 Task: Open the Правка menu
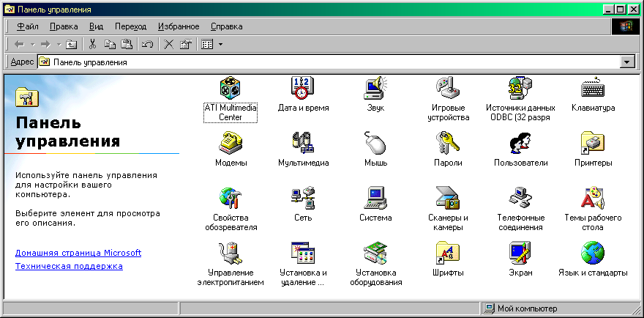[x=64, y=26]
